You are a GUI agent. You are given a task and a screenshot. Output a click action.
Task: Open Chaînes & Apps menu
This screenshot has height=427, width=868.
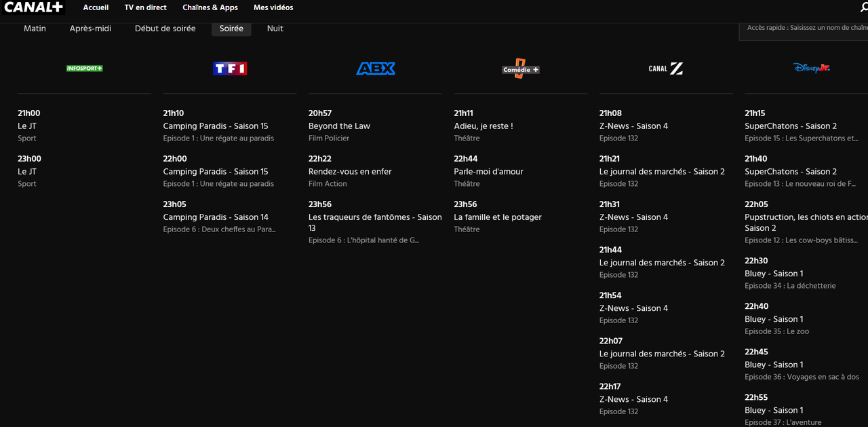pos(210,7)
